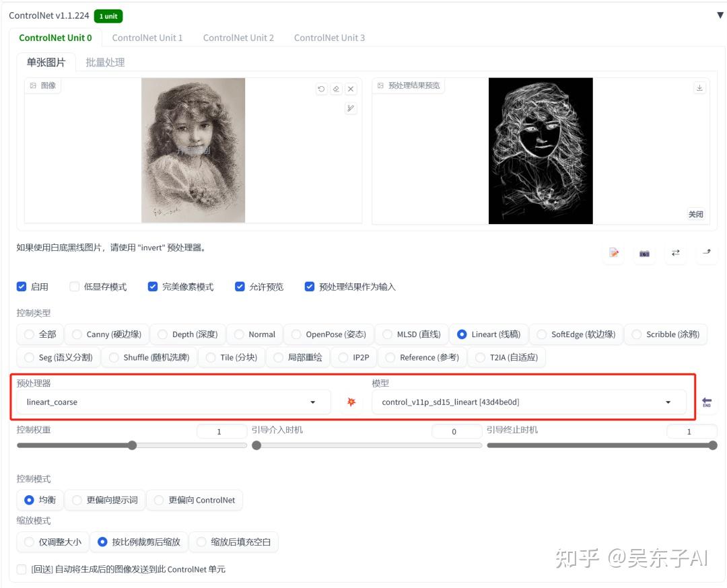Download the preprocessor preview result image
727x588 pixels.
point(700,87)
